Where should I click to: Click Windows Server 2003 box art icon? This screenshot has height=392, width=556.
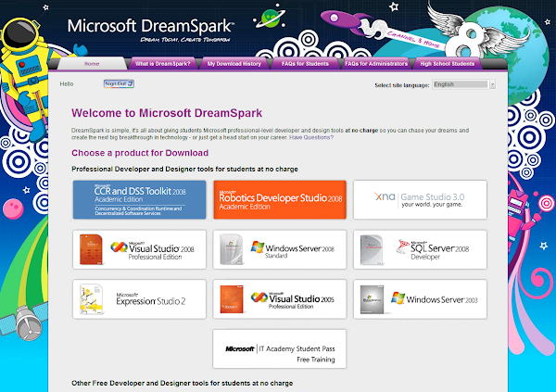coord(372,299)
